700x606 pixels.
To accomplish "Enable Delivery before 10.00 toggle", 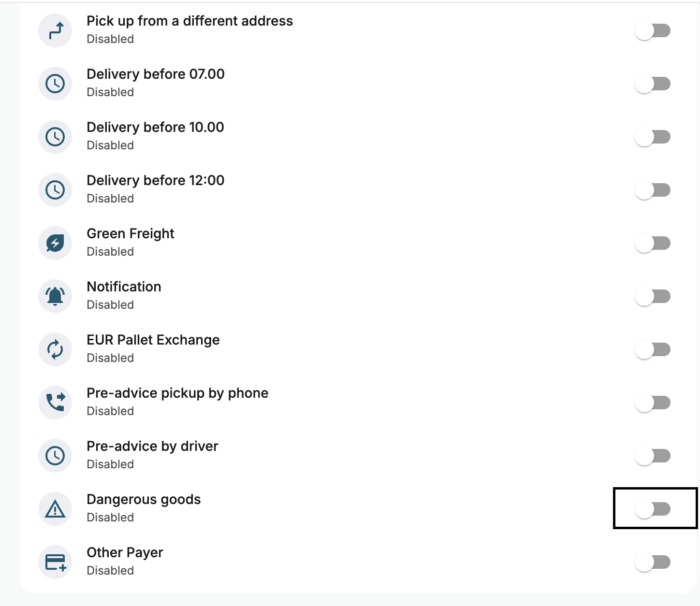I will click(x=653, y=137).
